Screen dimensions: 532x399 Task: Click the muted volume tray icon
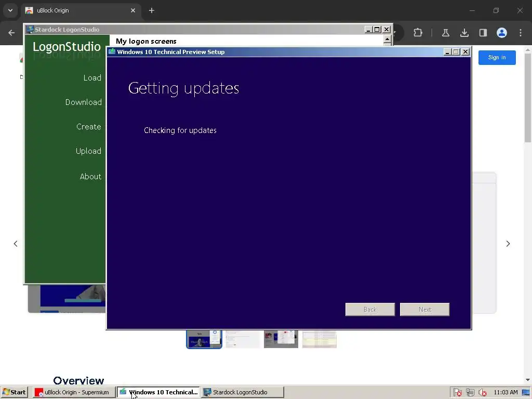482,393
